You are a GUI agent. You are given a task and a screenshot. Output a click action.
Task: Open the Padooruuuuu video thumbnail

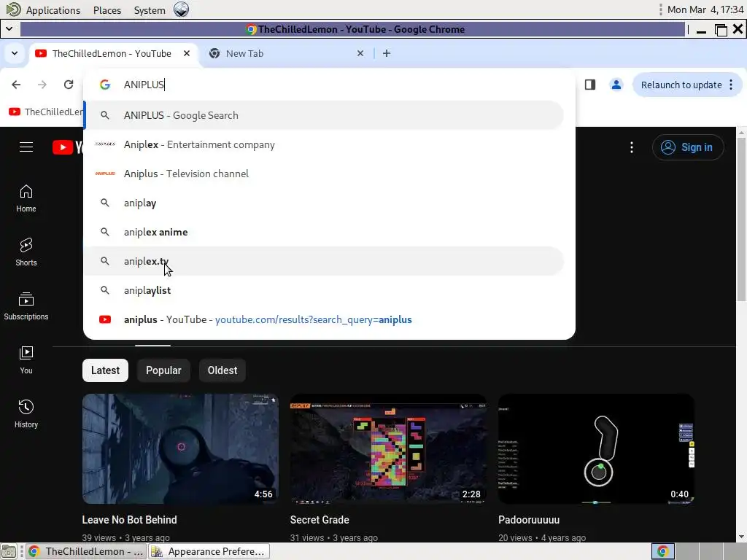596,448
